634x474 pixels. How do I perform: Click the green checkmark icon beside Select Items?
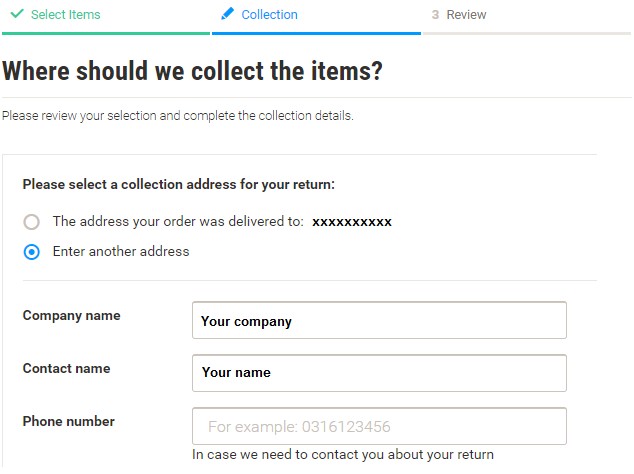point(17,14)
